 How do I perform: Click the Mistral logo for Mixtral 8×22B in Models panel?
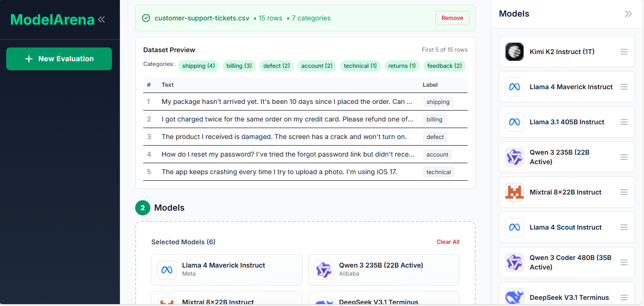(x=515, y=192)
